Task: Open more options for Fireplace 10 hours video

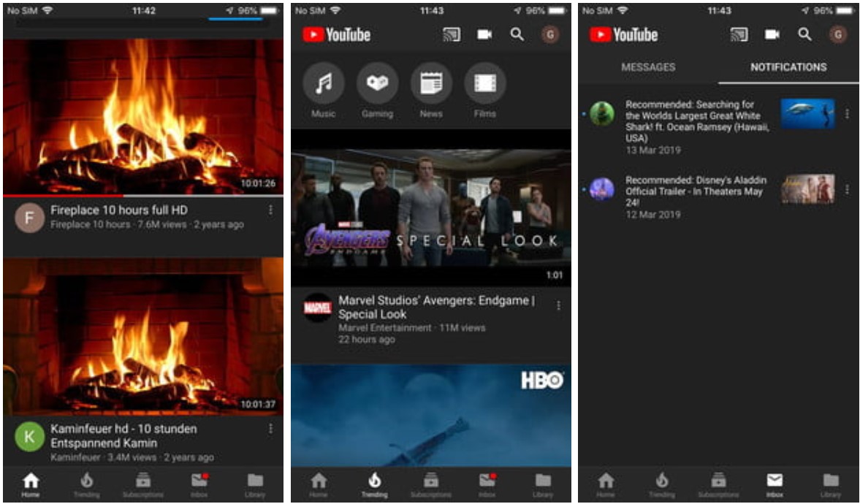Action: coord(270,210)
